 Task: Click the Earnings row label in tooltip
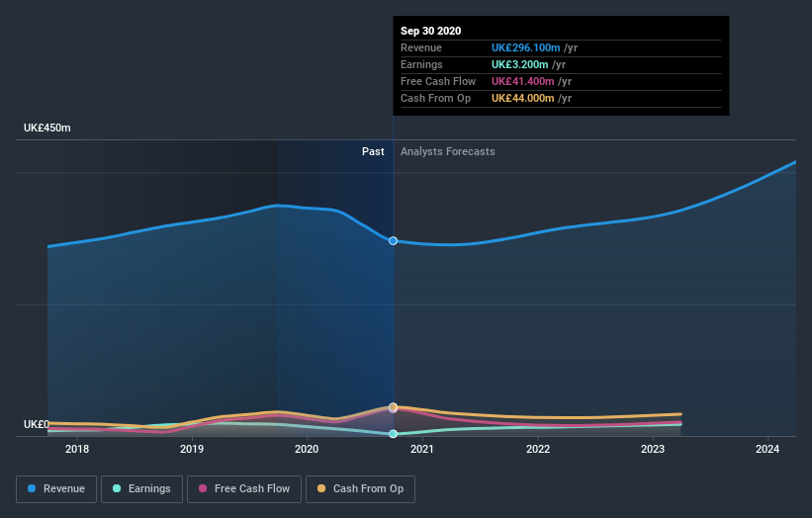pos(421,64)
